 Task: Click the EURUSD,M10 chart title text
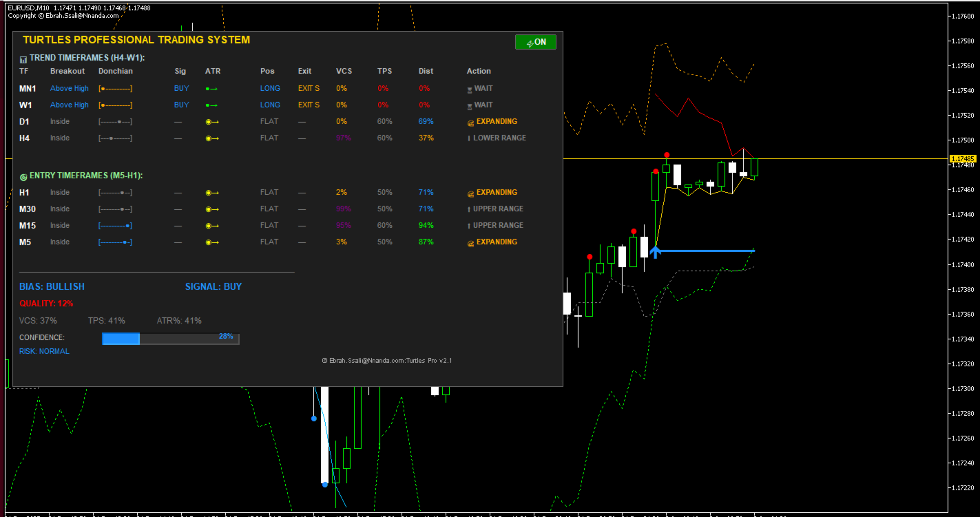(29, 7)
